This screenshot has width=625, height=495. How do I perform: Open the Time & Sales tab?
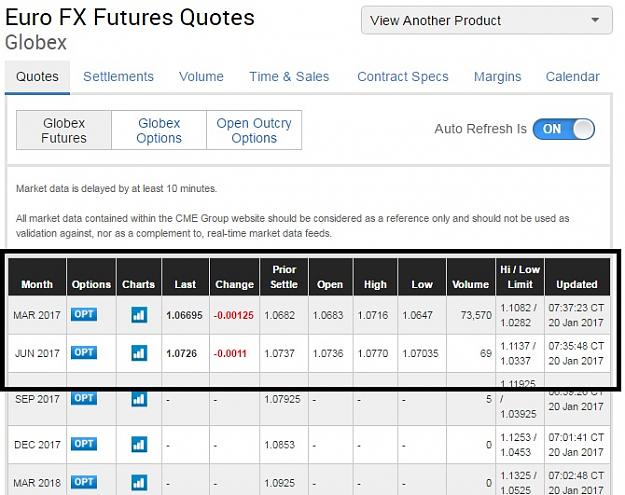[x=289, y=77]
